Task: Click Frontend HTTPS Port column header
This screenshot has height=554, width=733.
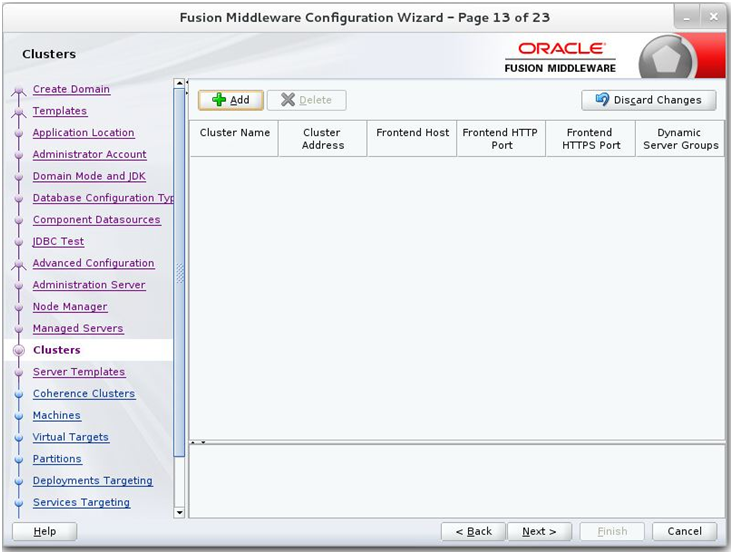Action: (x=591, y=138)
